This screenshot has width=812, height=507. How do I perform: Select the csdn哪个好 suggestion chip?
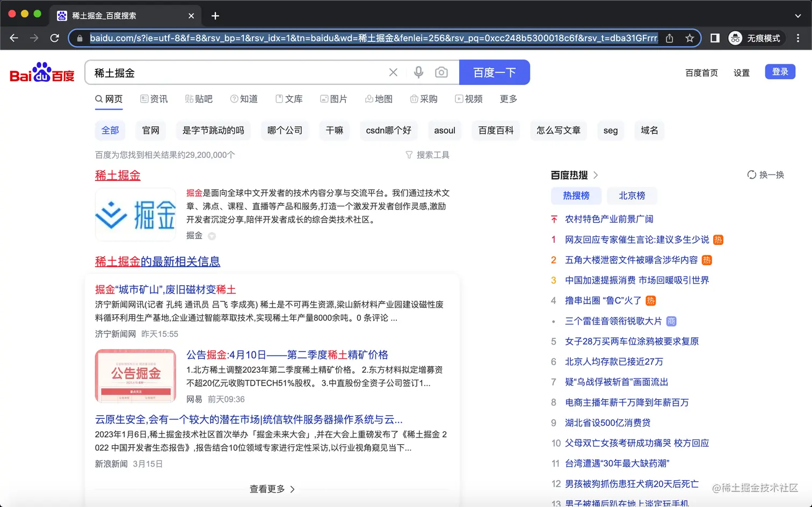[389, 131]
